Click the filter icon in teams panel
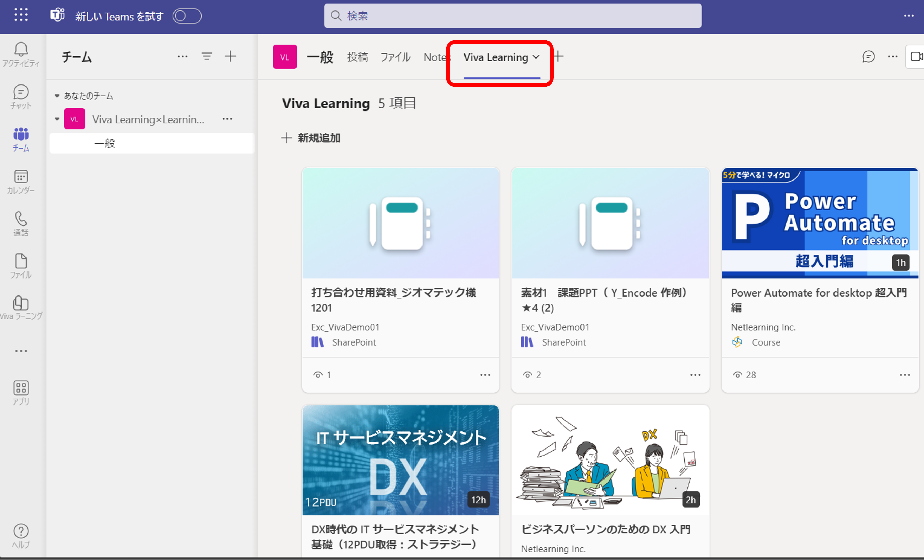The height and width of the screenshot is (560, 924). pos(207,57)
